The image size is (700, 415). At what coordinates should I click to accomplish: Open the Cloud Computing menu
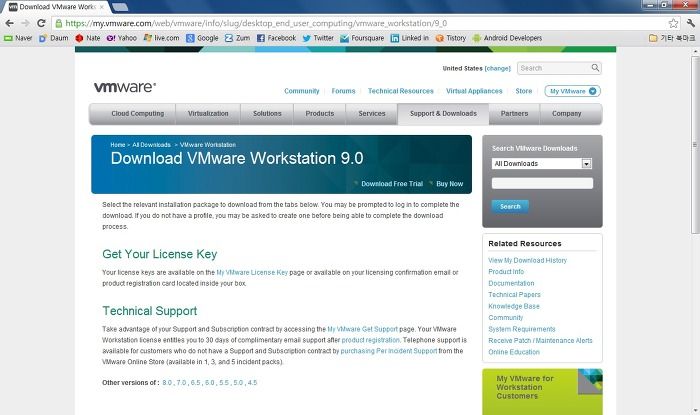[138, 114]
